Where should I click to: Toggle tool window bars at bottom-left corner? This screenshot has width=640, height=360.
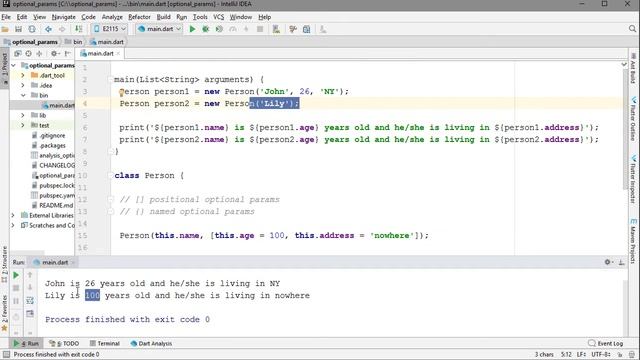6,354
